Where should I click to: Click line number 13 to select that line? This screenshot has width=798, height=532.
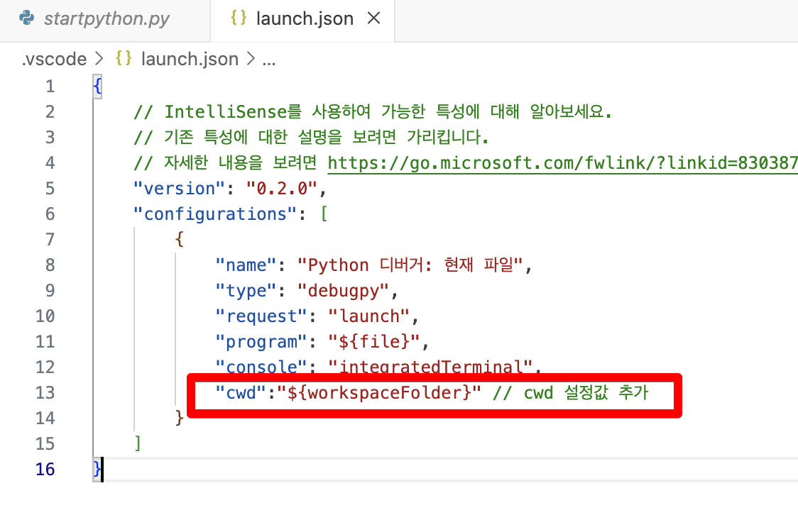(45, 392)
